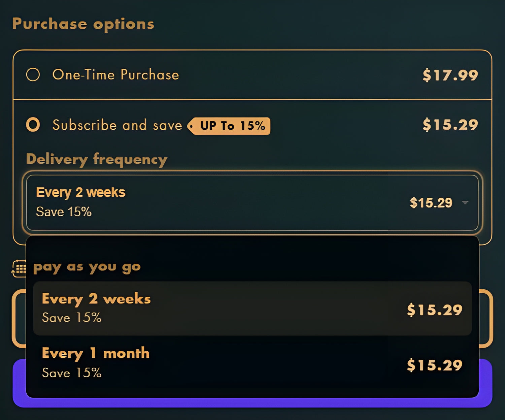The height and width of the screenshot is (420, 505).
Task: Select the Subscribe and save radio button
Action: 33,125
